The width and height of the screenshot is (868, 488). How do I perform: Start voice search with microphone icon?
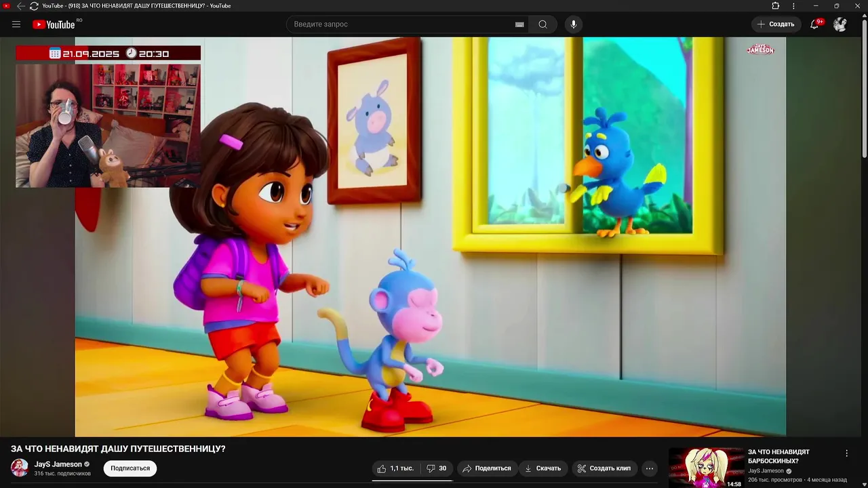tap(574, 24)
